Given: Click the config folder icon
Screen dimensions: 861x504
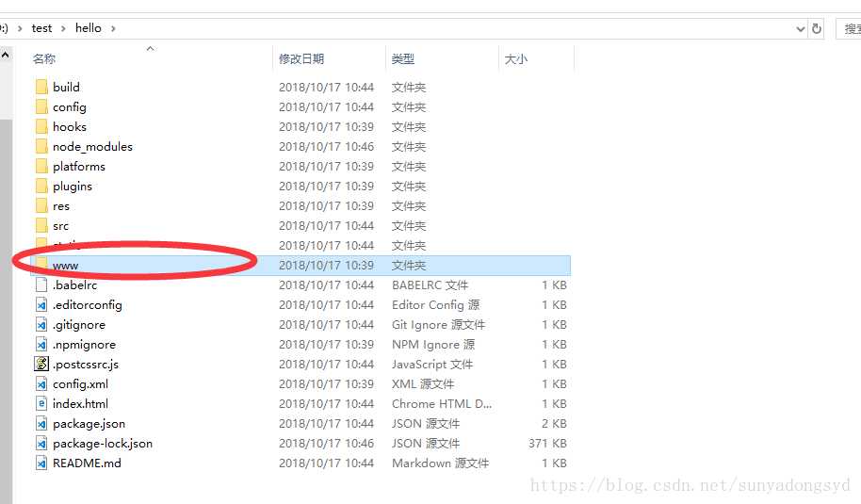Looking at the screenshot, I should (41, 106).
